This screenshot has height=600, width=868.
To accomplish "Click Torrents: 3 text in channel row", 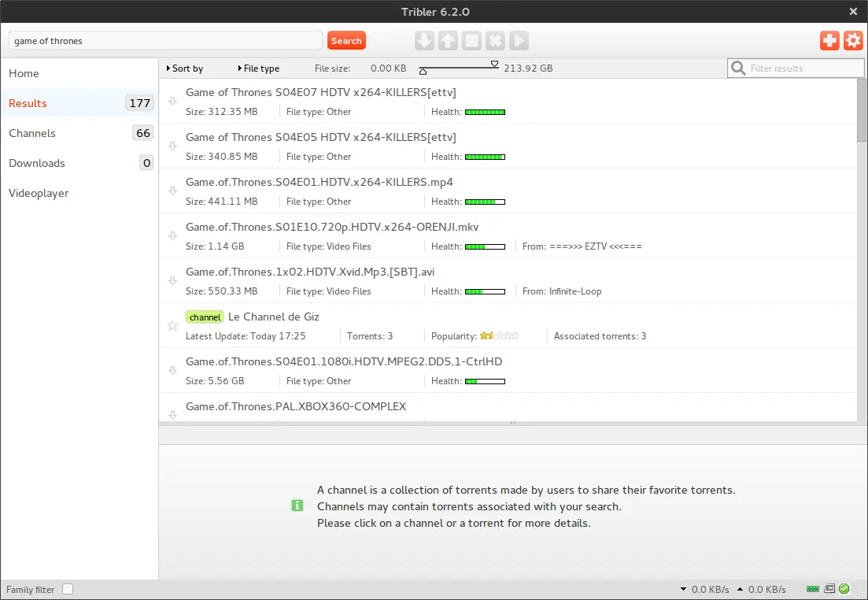I will pos(370,335).
